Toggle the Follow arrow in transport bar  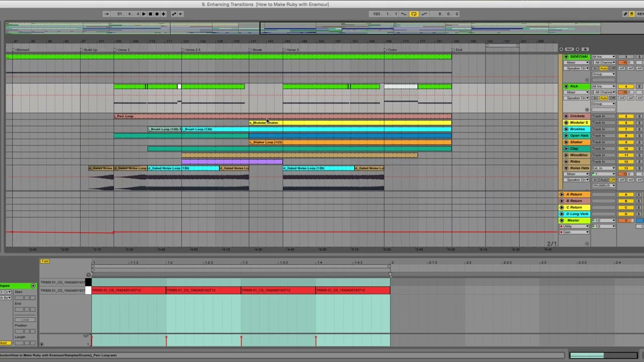click(x=106, y=14)
